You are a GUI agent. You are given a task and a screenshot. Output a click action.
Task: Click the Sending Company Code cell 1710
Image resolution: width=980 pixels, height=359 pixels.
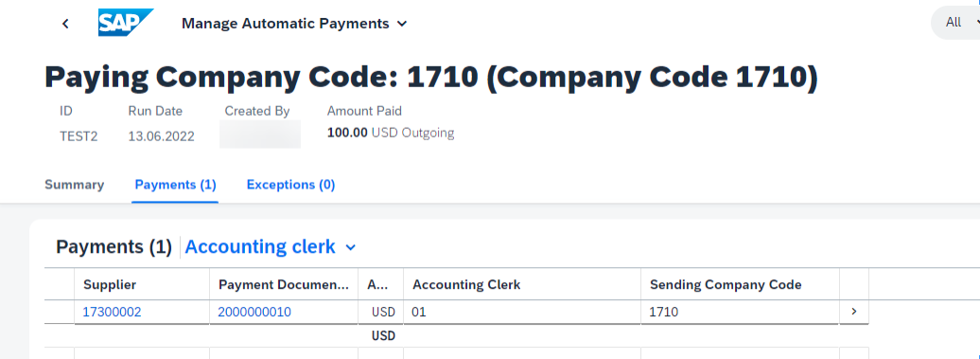click(x=740, y=312)
